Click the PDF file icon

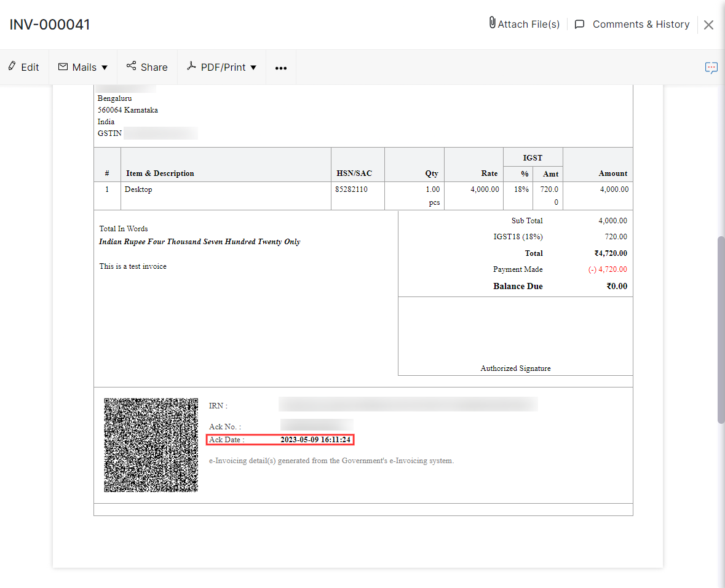(x=192, y=66)
